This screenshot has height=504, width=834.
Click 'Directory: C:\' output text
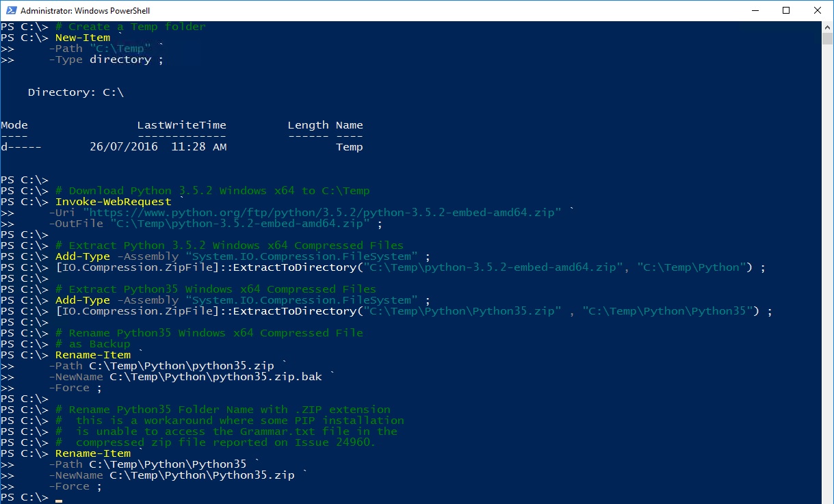(76, 92)
